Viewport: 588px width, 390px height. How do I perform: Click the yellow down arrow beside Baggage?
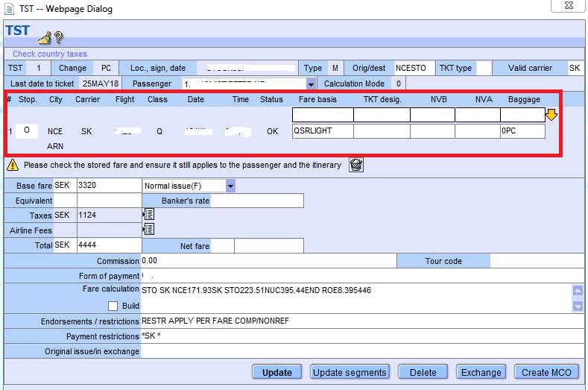[x=551, y=115]
